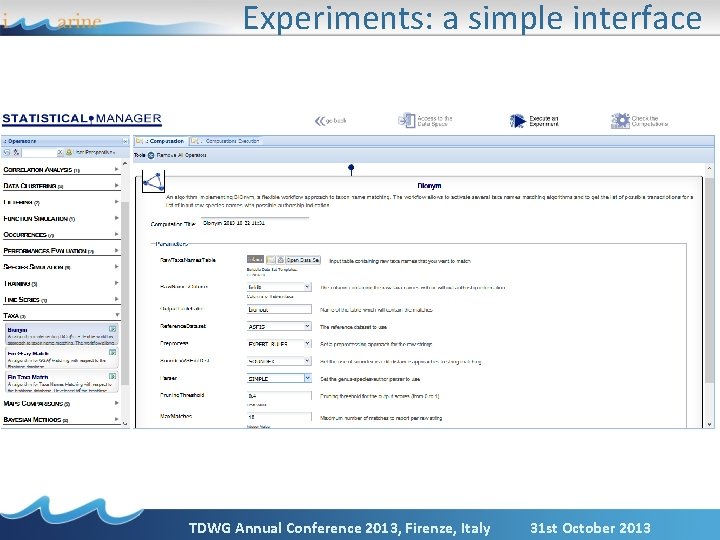This screenshot has height=540, width=720.
Task: Switch to the Computation tab
Action: (x=161, y=141)
